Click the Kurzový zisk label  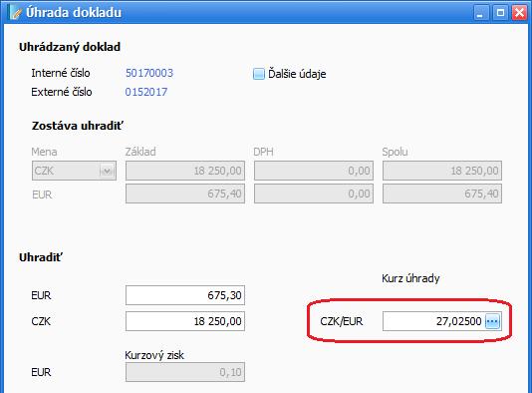pos(154,355)
